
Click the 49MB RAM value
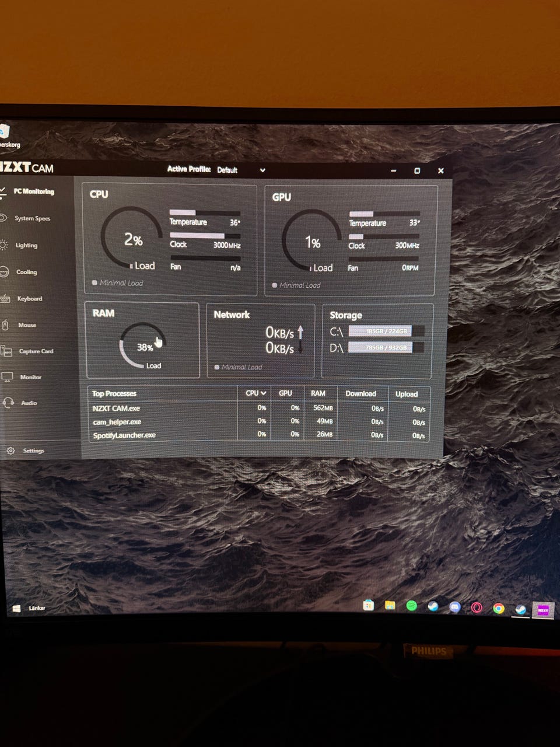324,421
